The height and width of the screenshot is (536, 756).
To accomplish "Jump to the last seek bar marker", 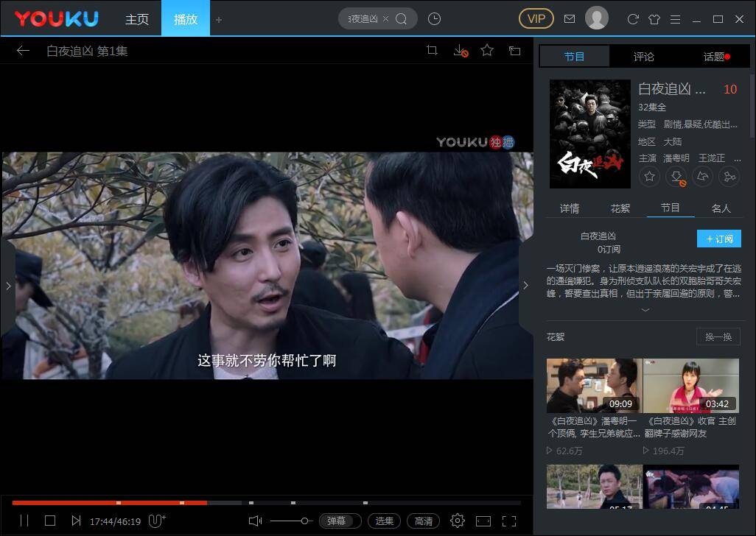I will pos(365,503).
